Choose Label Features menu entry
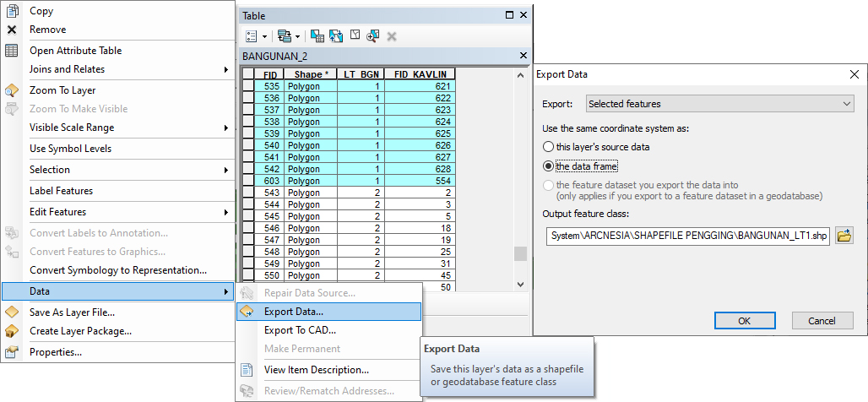The image size is (868, 402). point(118,191)
